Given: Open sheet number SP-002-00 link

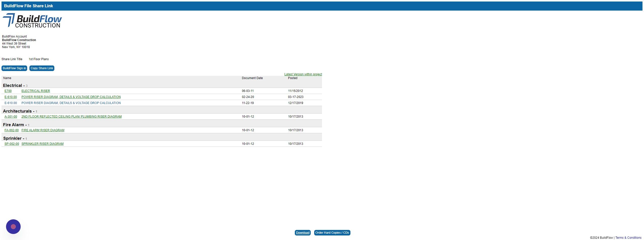Looking at the screenshot, I should (x=12, y=144).
